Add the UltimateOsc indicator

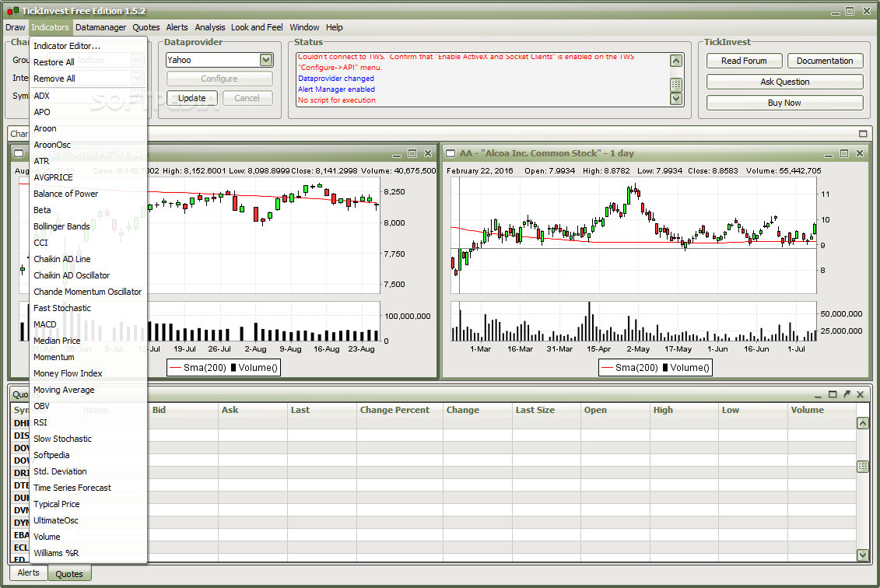click(89, 520)
